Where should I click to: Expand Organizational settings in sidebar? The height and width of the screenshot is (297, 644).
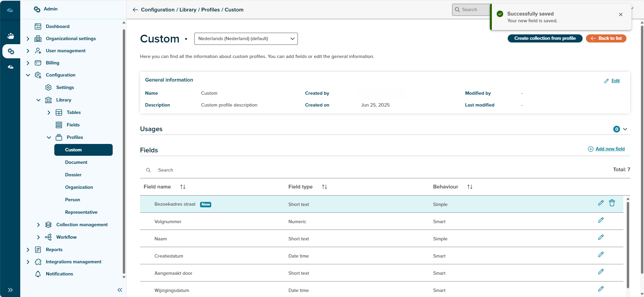(x=28, y=39)
